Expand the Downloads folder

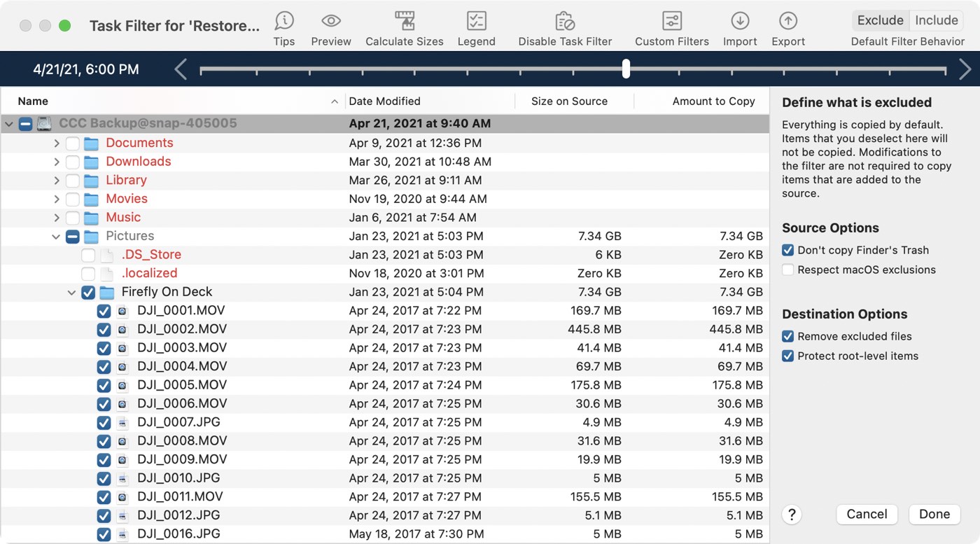57,162
